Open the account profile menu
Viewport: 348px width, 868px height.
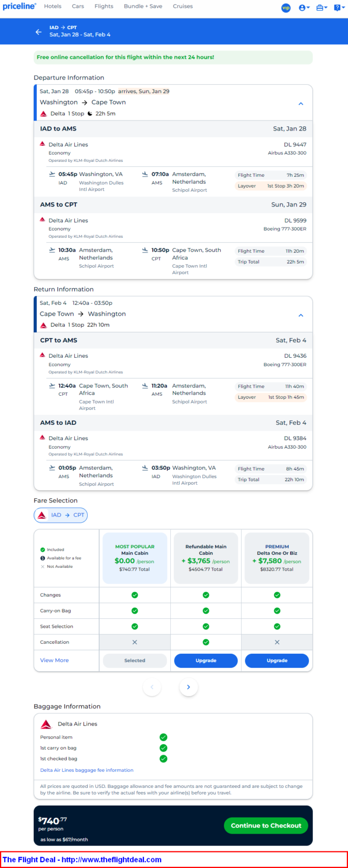point(304,8)
